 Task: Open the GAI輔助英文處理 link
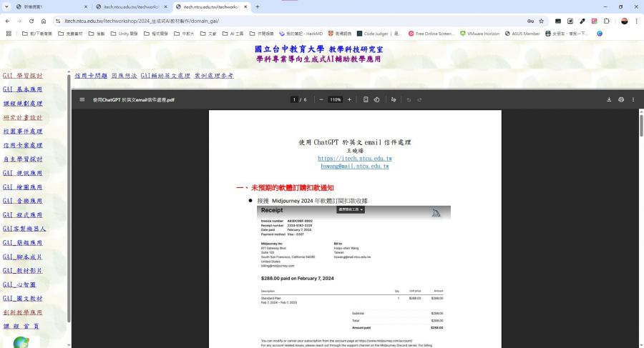point(165,76)
